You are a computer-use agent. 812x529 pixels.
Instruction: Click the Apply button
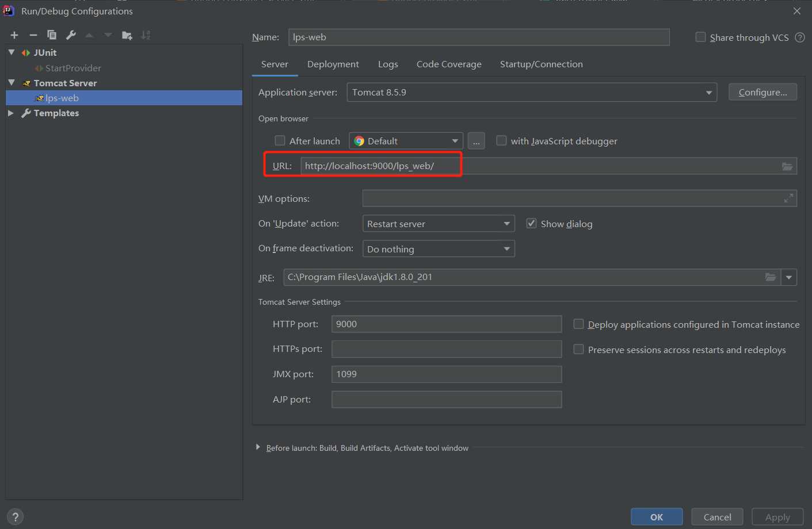[777, 517]
